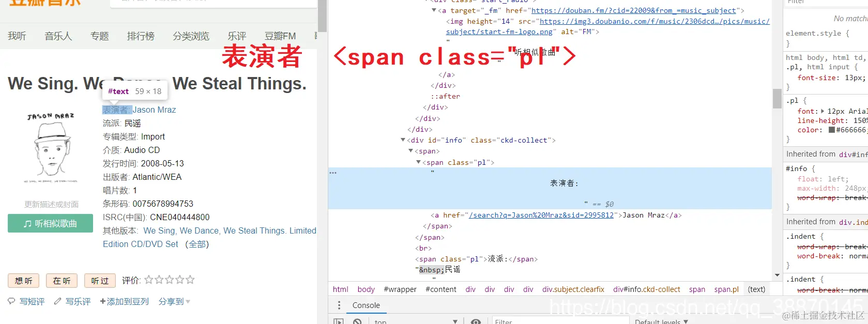Collapse the span node under div#info

[x=410, y=151]
